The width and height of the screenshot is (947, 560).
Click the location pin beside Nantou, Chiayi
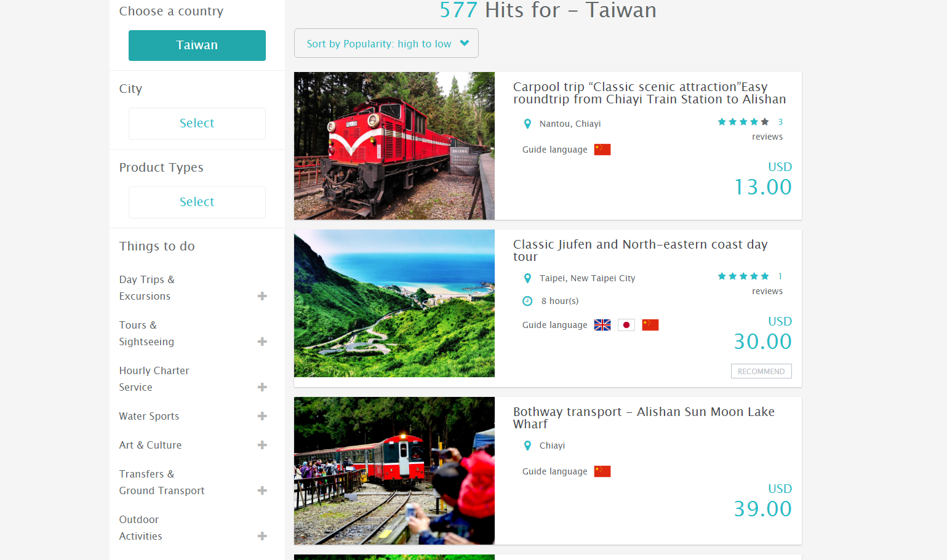click(x=527, y=124)
